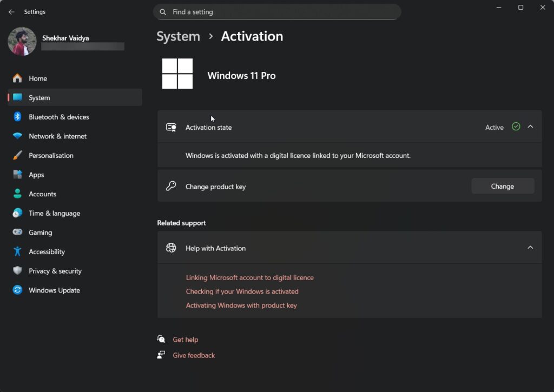Click the back arrow in Settings
The height and width of the screenshot is (392, 554).
pyautogui.click(x=11, y=11)
